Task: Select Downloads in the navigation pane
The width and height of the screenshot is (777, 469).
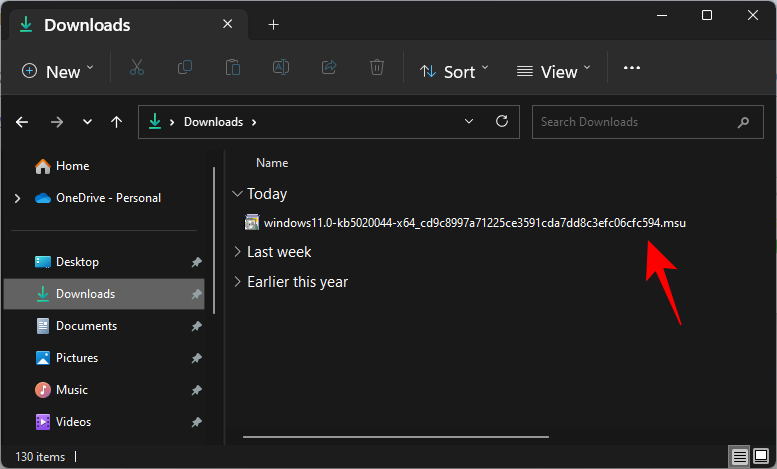Action: 104,294
